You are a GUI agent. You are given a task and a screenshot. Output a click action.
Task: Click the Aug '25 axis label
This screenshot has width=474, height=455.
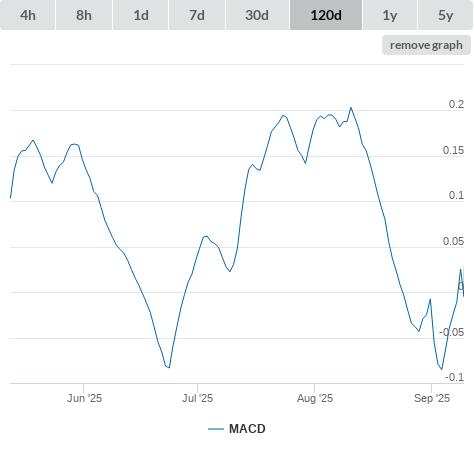pos(315,398)
